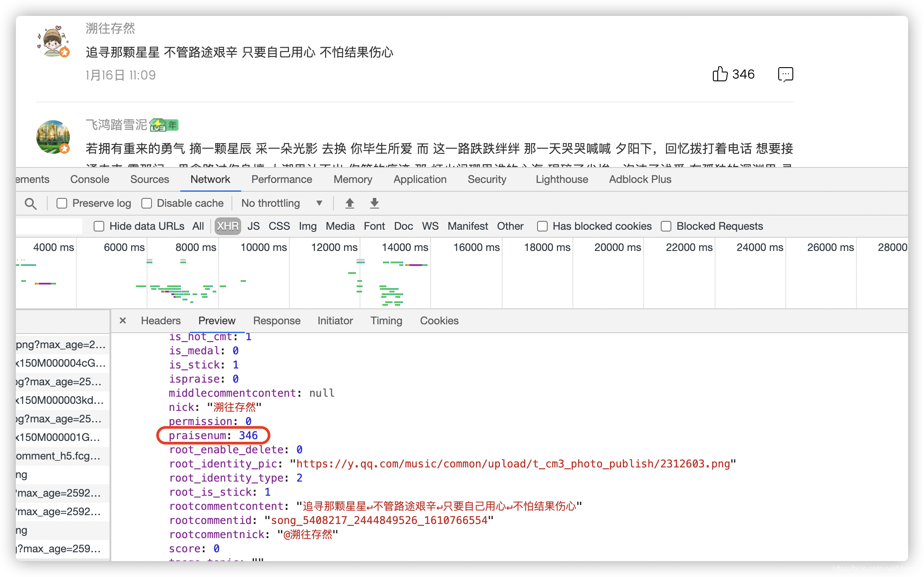The width and height of the screenshot is (924, 577).
Task: Click the 10000 ms timeline marker
Action: coord(264,247)
